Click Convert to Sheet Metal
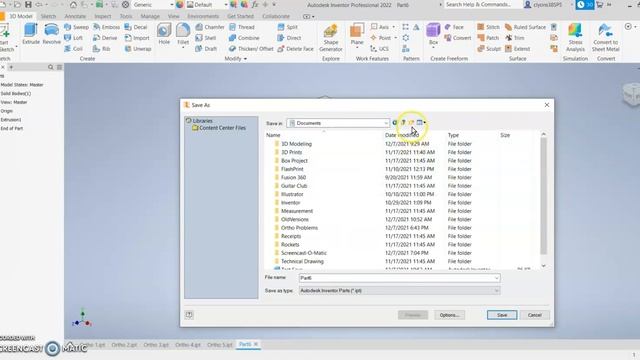The width and height of the screenshot is (640, 360). (x=605, y=38)
